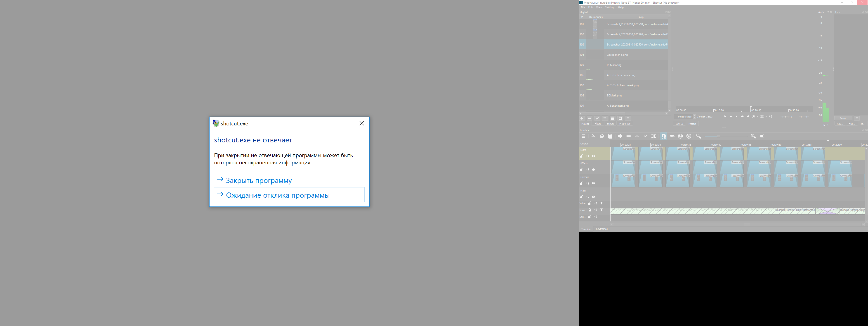Mute the Voice track speaker icon
The height and width of the screenshot is (326, 868).
click(x=595, y=203)
